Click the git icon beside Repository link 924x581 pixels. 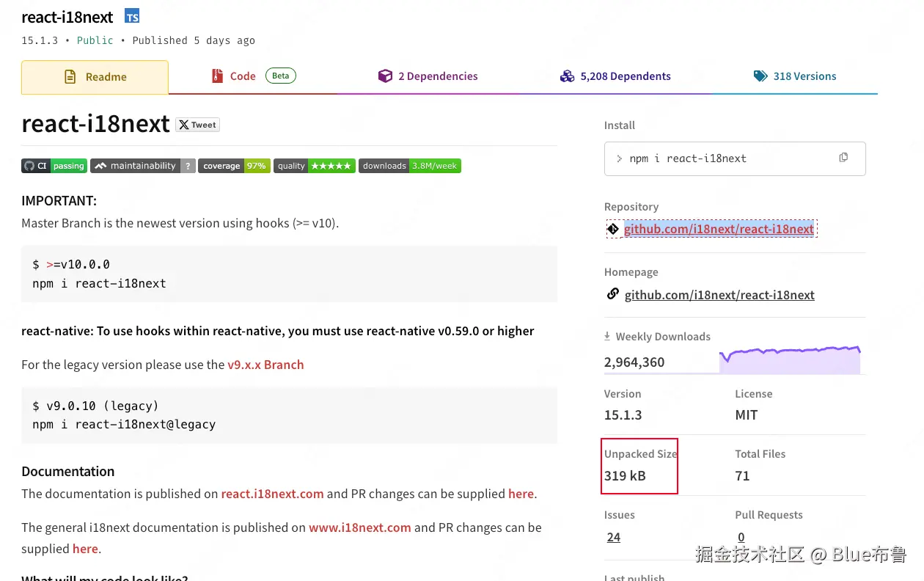click(613, 230)
